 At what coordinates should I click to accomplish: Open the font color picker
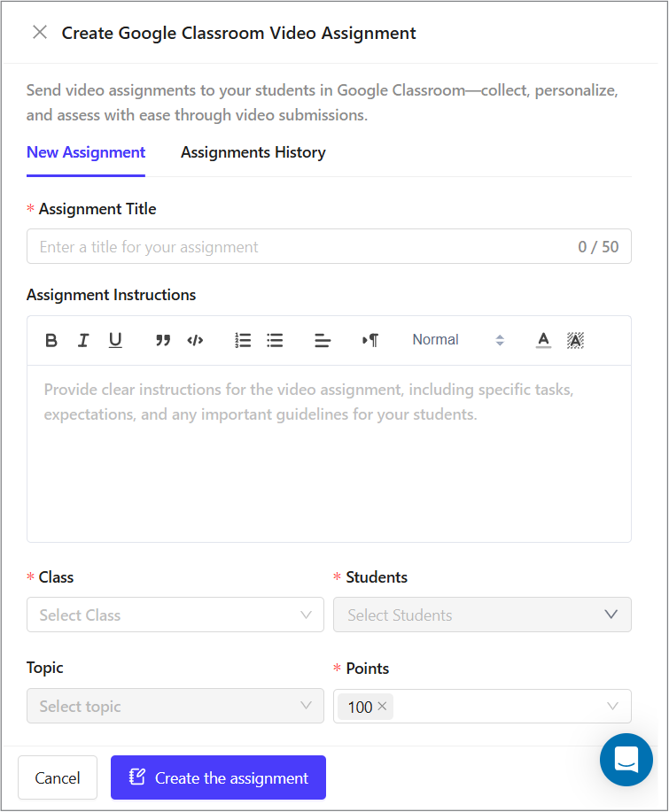point(543,340)
